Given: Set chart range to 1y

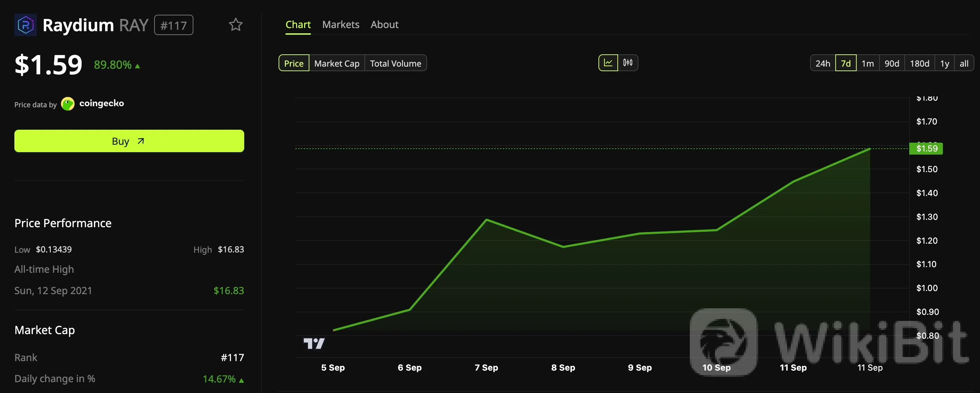Looking at the screenshot, I should pyautogui.click(x=945, y=63).
